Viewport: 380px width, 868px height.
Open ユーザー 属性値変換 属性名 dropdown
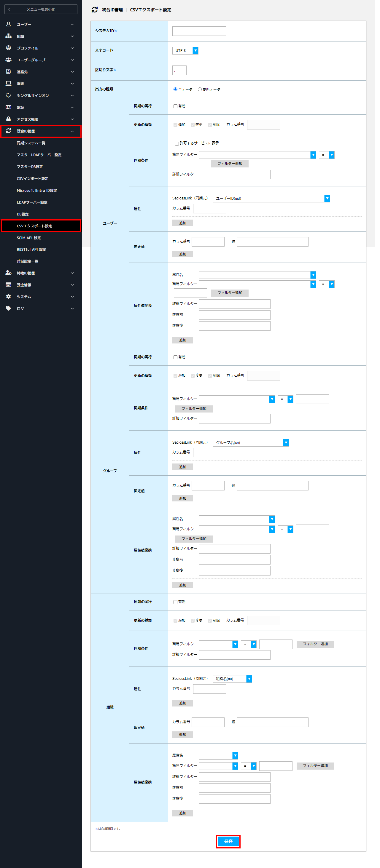coord(257,275)
